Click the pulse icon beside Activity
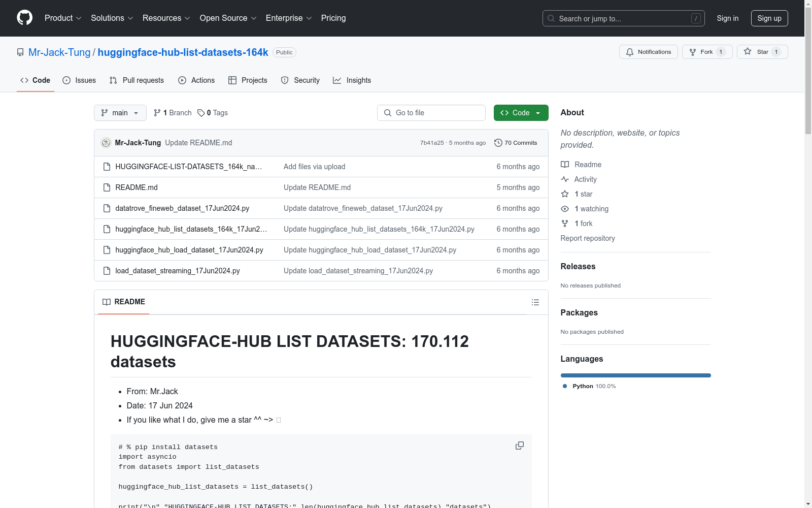The image size is (812, 508). [565, 179]
